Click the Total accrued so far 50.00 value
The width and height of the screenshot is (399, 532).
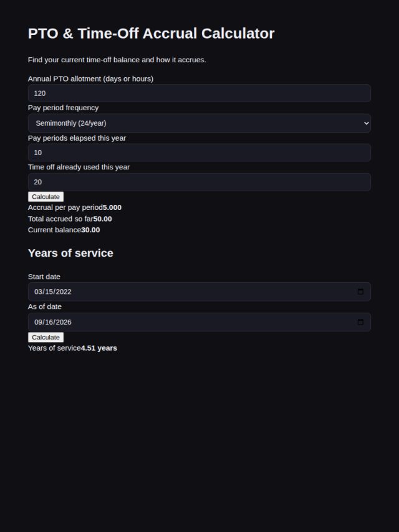pyautogui.click(x=102, y=219)
